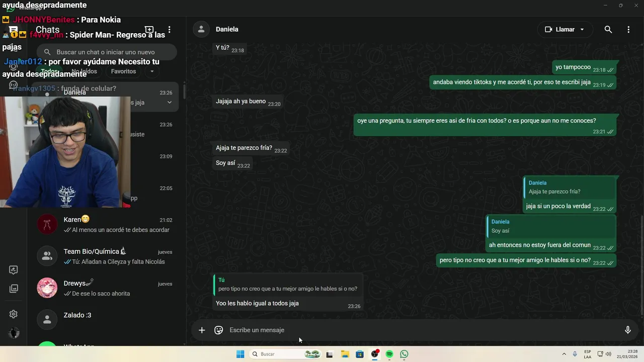Jump to quoted 'Tú' reply in last message
The width and height of the screenshot is (644, 362).
pyautogui.click(x=288, y=285)
